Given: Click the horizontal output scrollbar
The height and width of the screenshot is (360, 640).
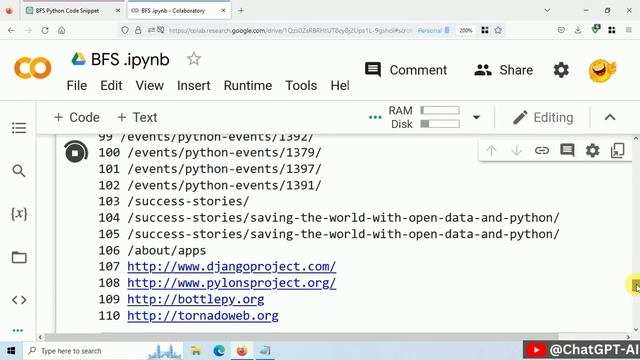Looking at the screenshot, I should click(x=301, y=337).
